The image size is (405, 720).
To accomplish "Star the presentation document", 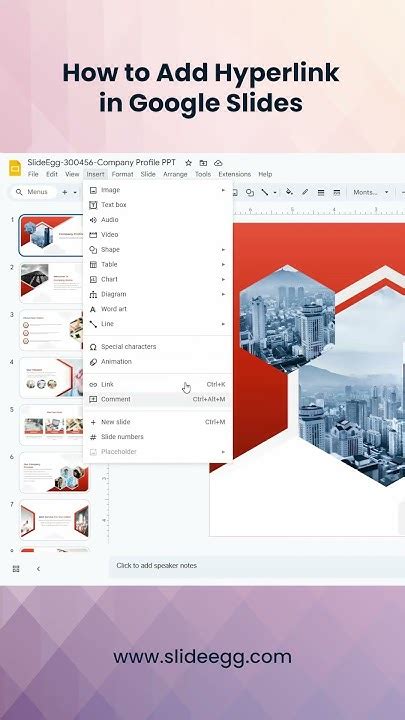I will click(188, 163).
